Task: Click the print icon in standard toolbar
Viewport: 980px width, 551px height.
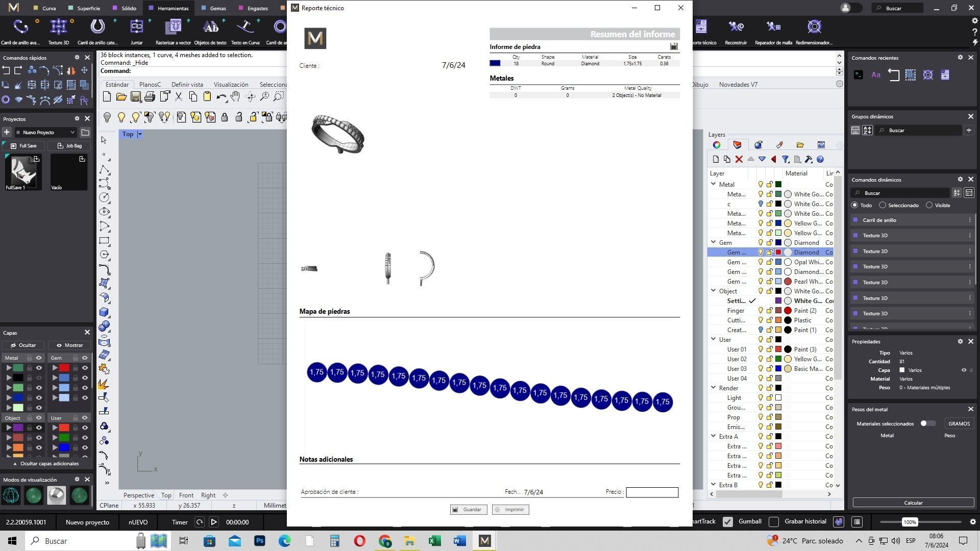Action: coord(150,97)
